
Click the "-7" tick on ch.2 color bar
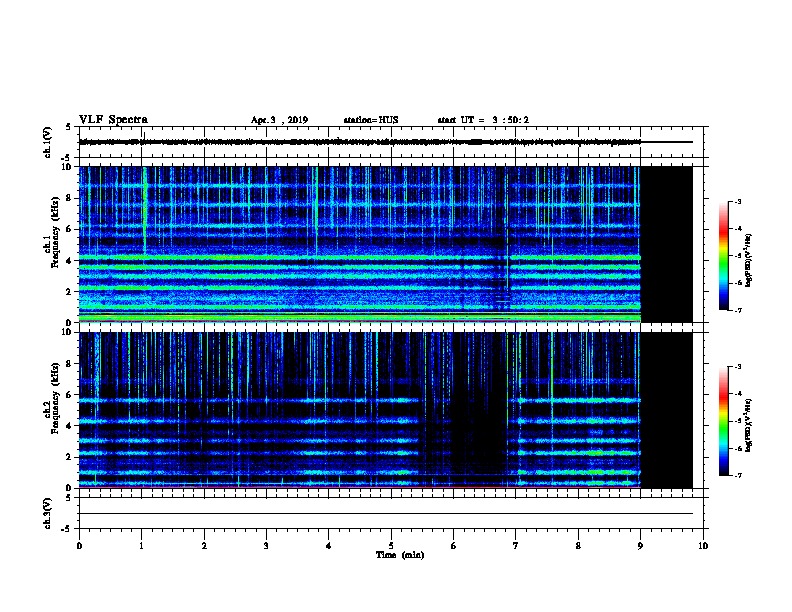[x=737, y=476]
